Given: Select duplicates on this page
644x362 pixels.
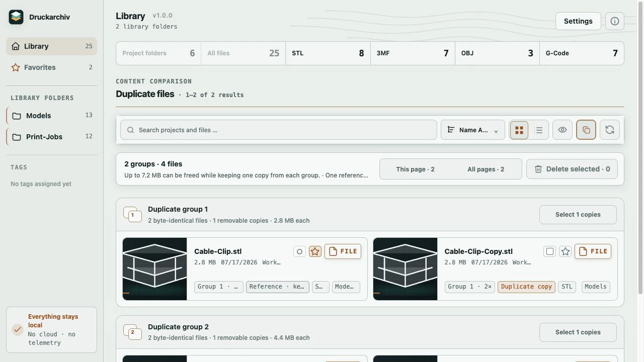Looking at the screenshot, I should coord(415,169).
